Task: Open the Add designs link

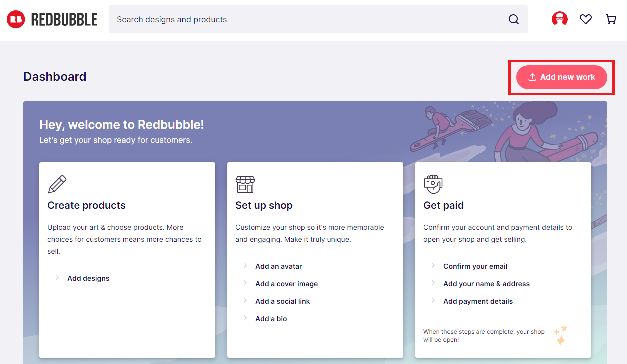Action: (x=88, y=278)
